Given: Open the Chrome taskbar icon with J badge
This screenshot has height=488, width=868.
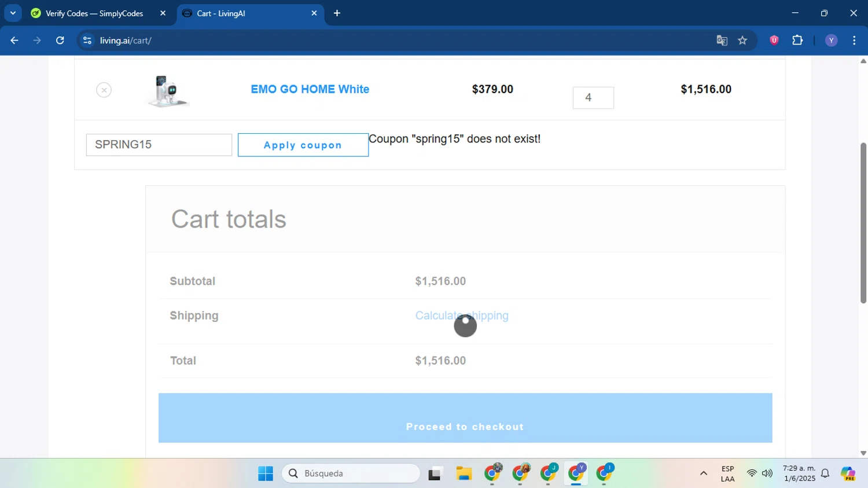Looking at the screenshot, I should pyautogui.click(x=549, y=474).
